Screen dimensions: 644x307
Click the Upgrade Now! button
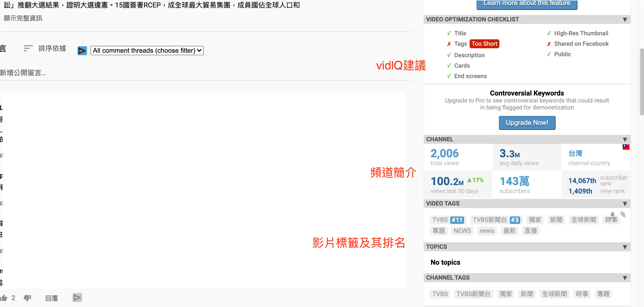pos(527,123)
